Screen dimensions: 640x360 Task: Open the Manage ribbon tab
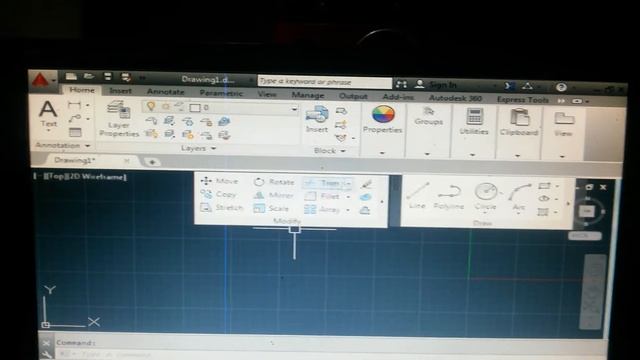pos(308,95)
